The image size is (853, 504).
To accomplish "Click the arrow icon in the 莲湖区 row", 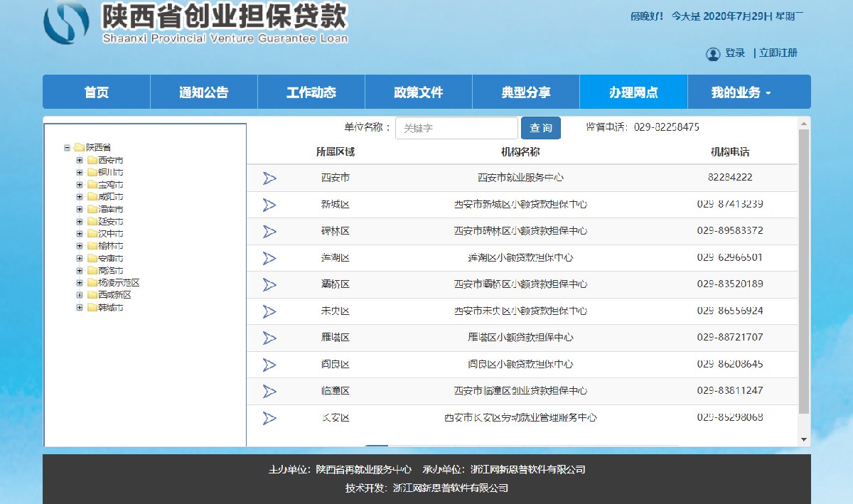I will 269,258.
